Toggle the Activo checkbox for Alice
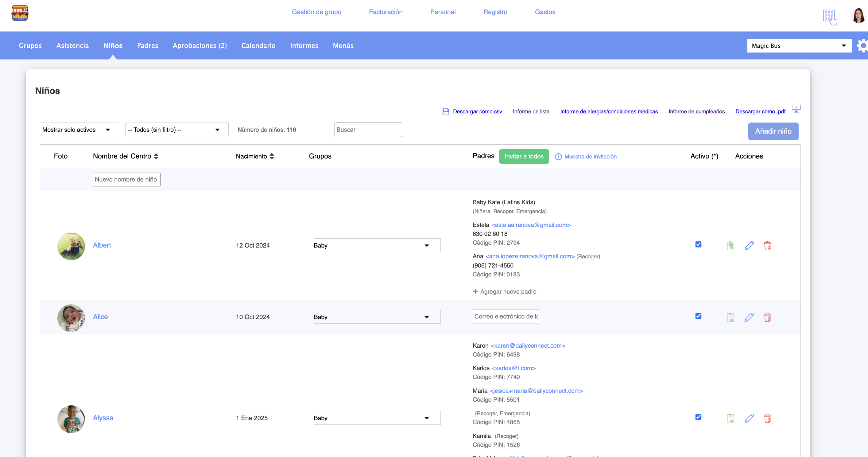 point(698,316)
